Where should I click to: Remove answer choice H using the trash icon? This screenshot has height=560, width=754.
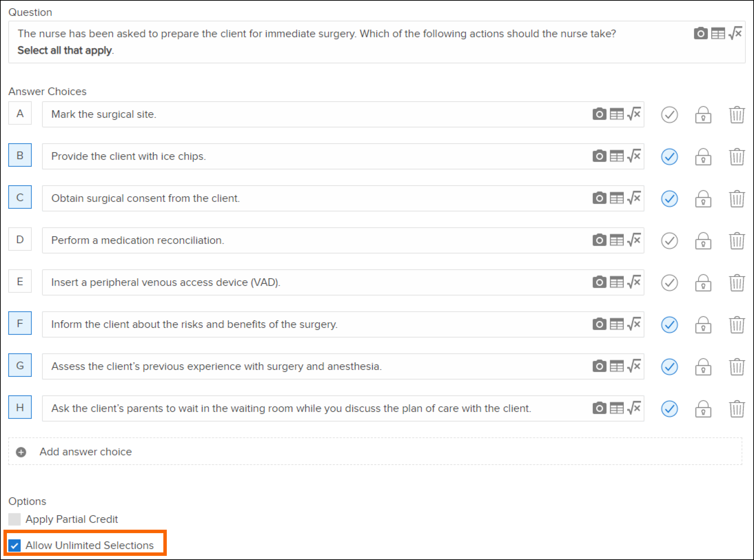tap(737, 408)
